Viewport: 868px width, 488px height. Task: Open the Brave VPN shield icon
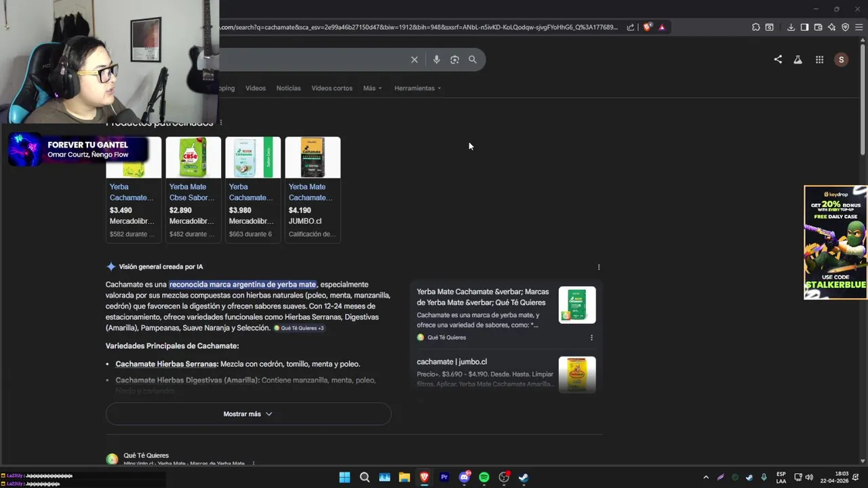[x=845, y=27]
